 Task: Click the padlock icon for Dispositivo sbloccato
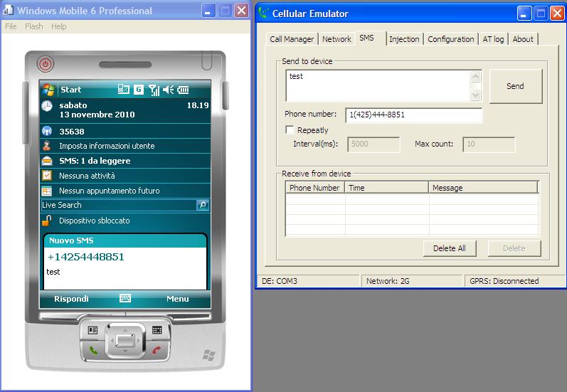(47, 221)
